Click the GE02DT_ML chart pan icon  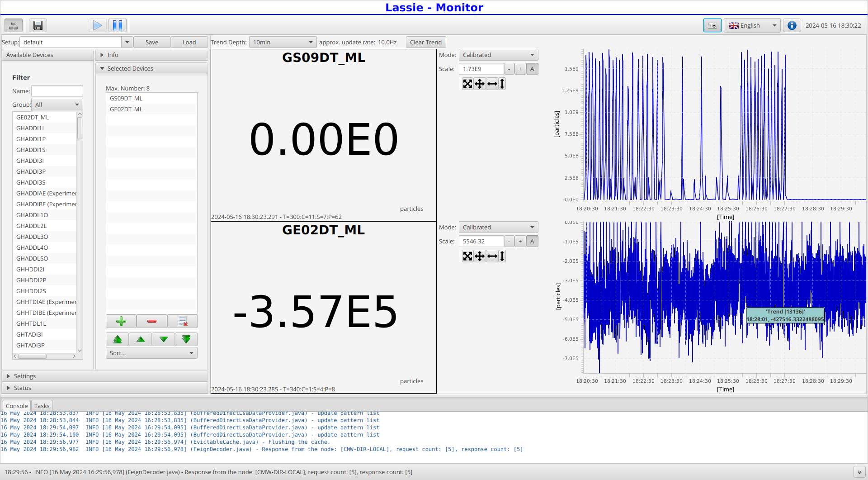[480, 256]
